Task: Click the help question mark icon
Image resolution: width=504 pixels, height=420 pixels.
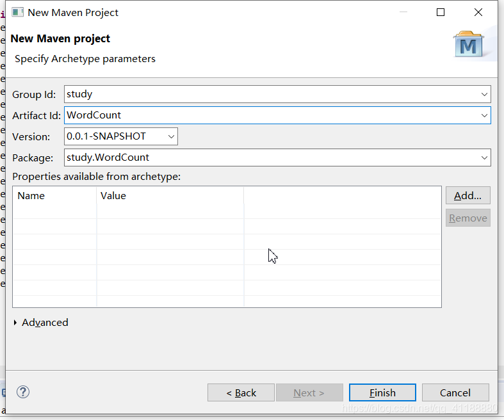Action: [x=23, y=392]
